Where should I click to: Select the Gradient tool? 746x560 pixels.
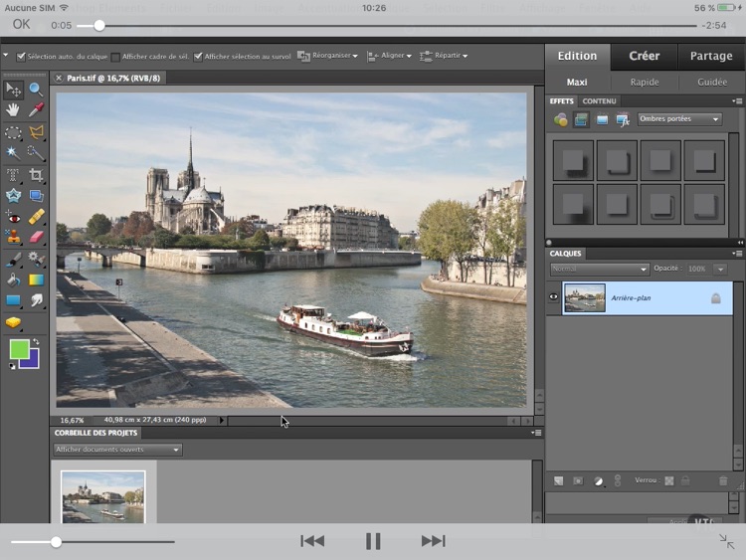coord(36,280)
